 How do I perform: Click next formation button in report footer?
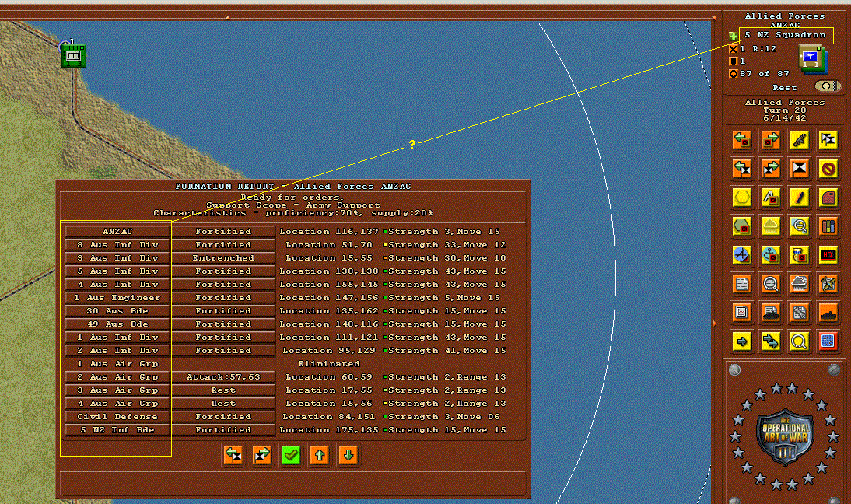click(262, 455)
